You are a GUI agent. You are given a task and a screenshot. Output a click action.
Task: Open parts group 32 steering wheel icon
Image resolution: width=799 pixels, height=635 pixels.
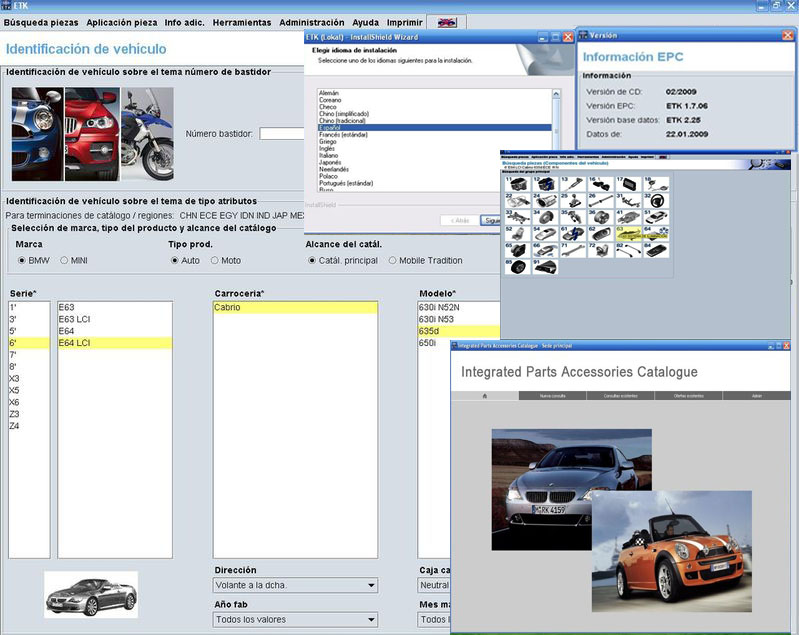point(656,201)
